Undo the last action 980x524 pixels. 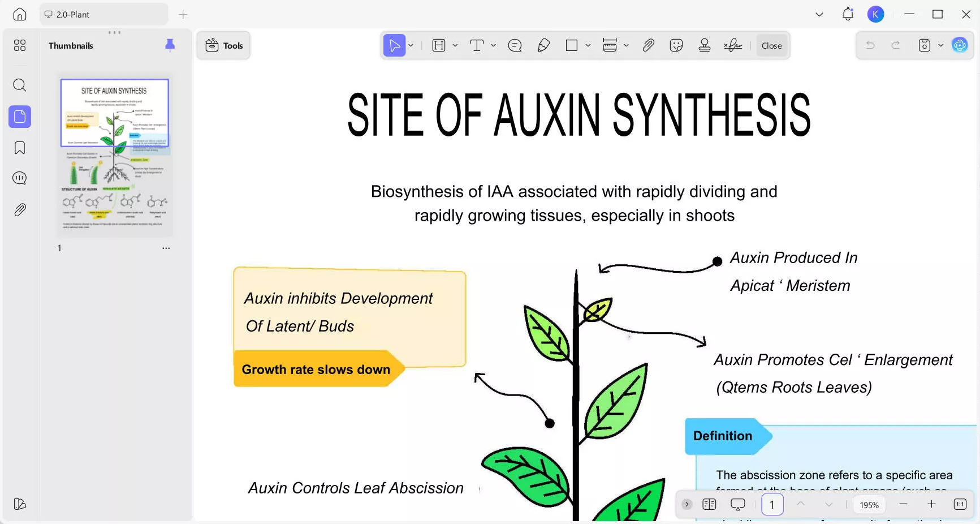(x=870, y=45)
